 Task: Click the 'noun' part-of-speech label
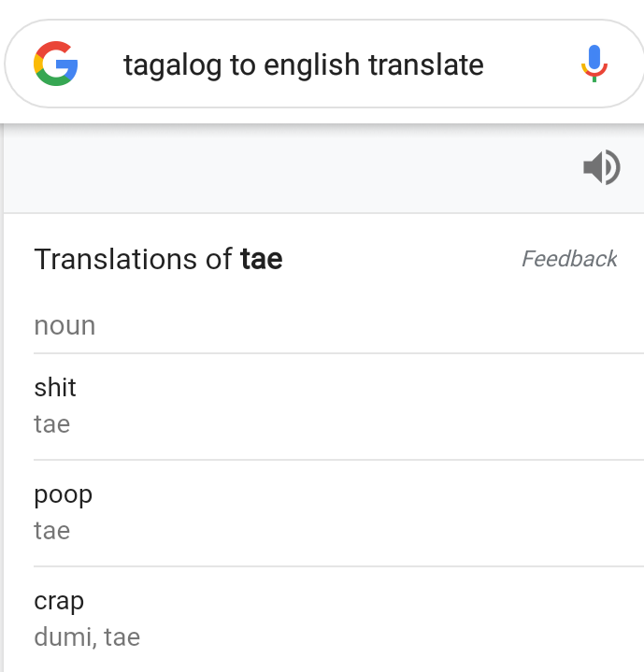[64, 326]
